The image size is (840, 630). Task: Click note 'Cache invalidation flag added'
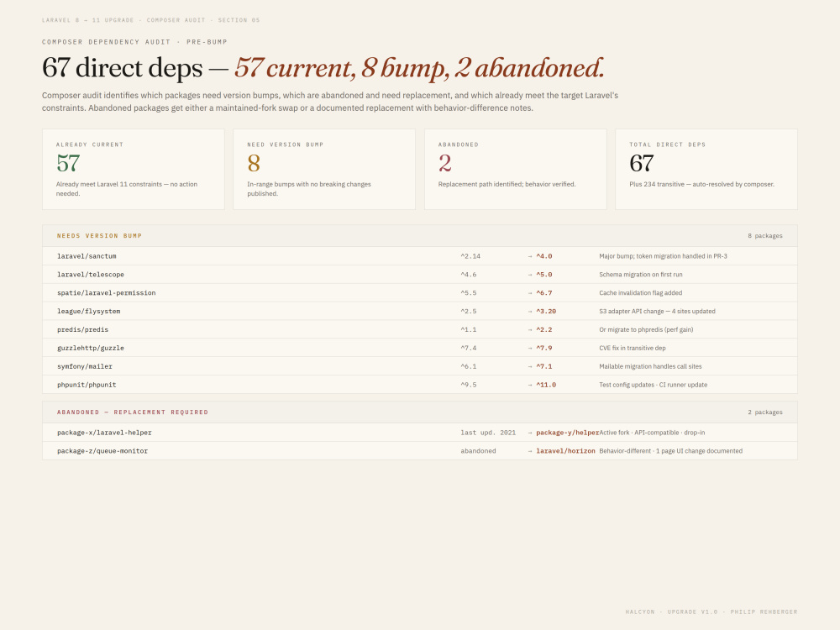pos(641,293)
